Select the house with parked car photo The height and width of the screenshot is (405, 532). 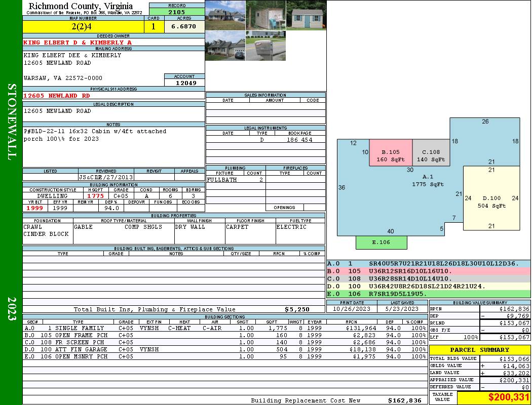(x=225, y=46)
